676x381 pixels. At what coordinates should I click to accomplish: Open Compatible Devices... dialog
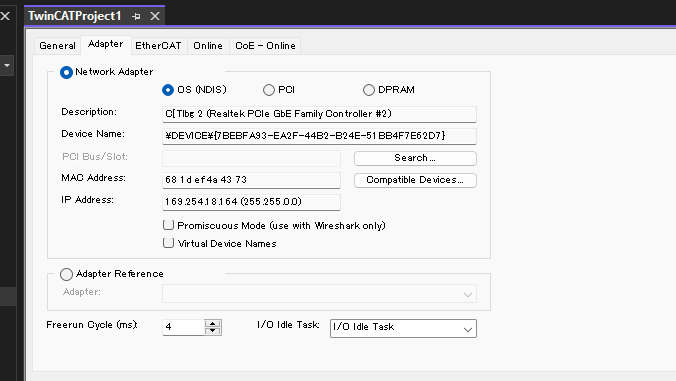tap(415, 180)
